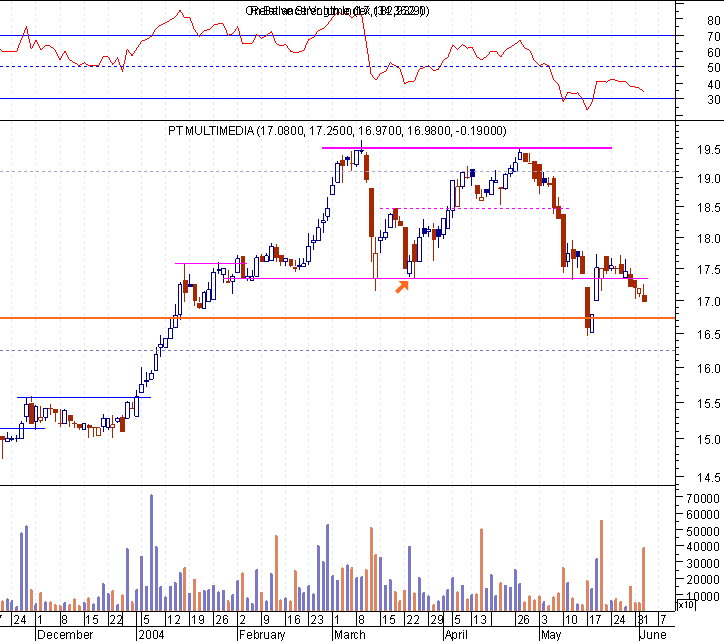The width and height of the screenshot is (724, 641).
Task: Click the tallest volume bar in early January
Action: (x=151, y=552)
